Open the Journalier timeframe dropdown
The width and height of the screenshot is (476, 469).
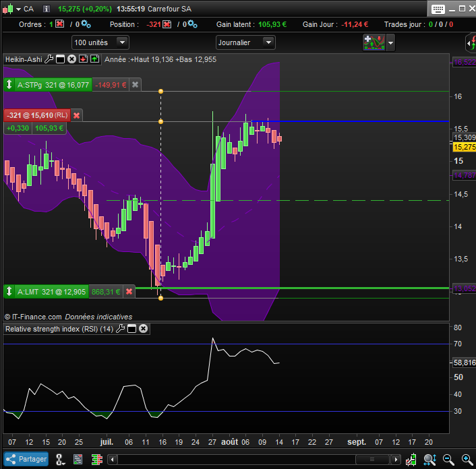pyautogui.click(x=268, y=42)
